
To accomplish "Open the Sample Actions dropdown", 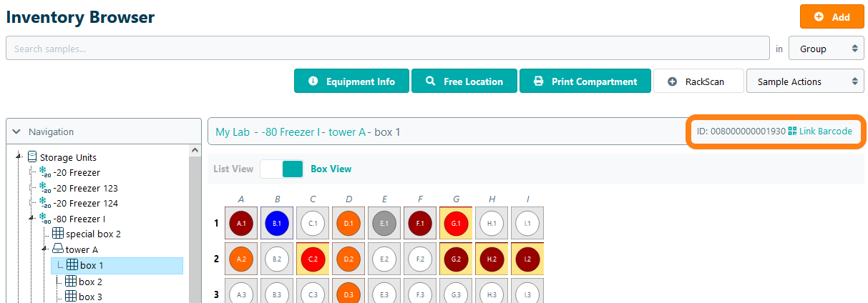I will (x=804, y=81).
